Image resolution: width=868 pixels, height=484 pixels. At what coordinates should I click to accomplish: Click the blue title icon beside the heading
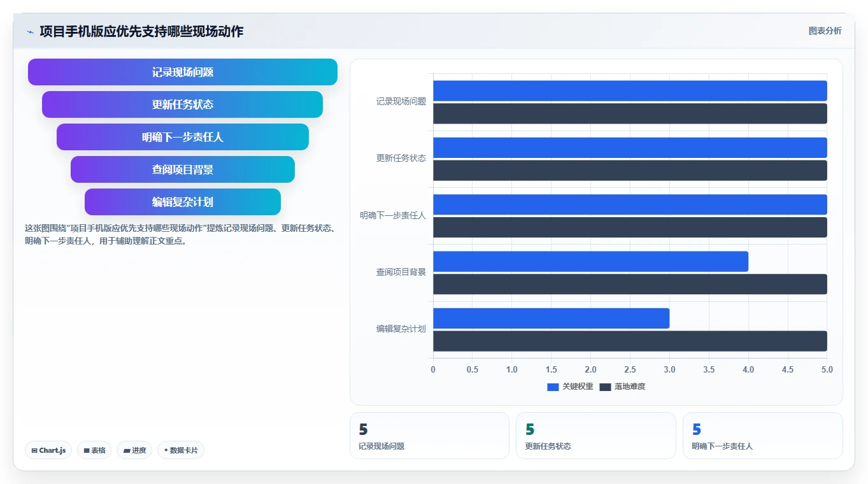click(x=30, y=32)
